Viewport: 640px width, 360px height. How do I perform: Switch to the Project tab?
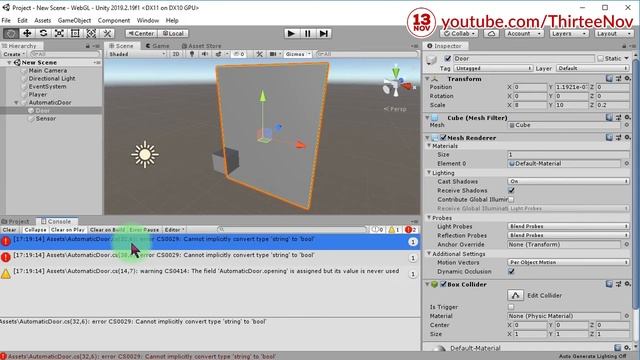(x=16, y=221)
